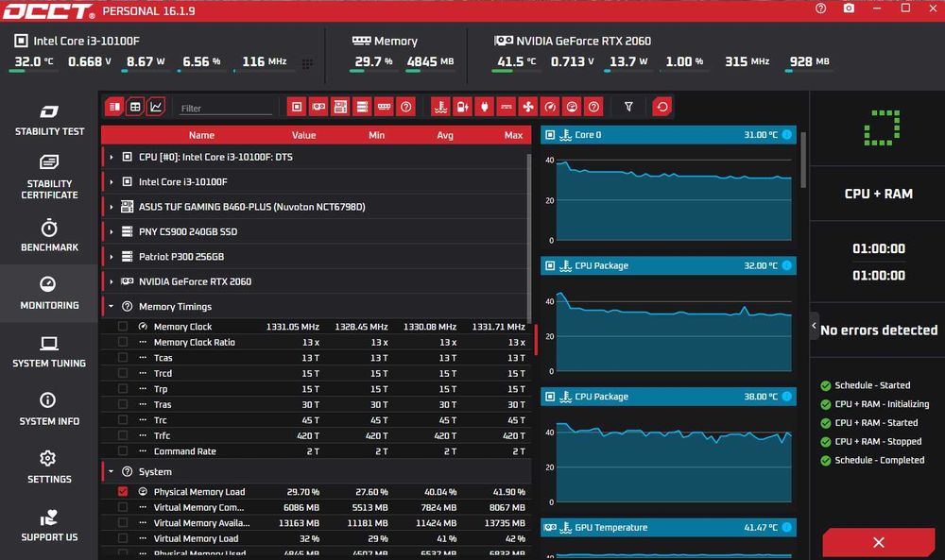Check the Command Rate checkbox
The height and width of the screenshot is (560, 945).
point(123,451)
